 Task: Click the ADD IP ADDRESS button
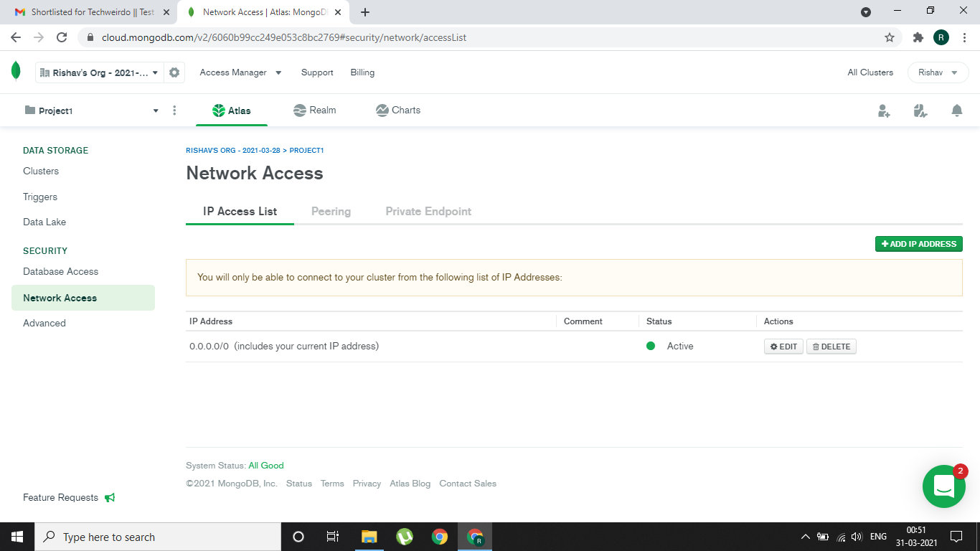pos(918,243)
